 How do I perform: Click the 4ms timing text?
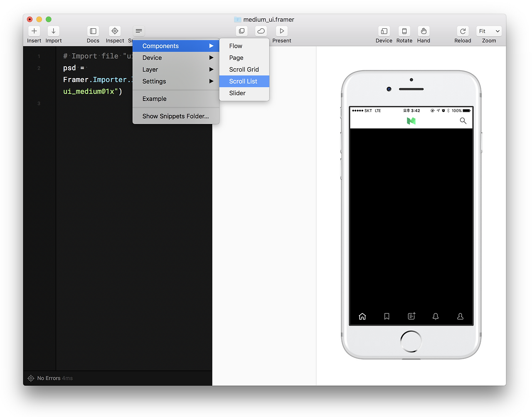click(x=67, y=378)
